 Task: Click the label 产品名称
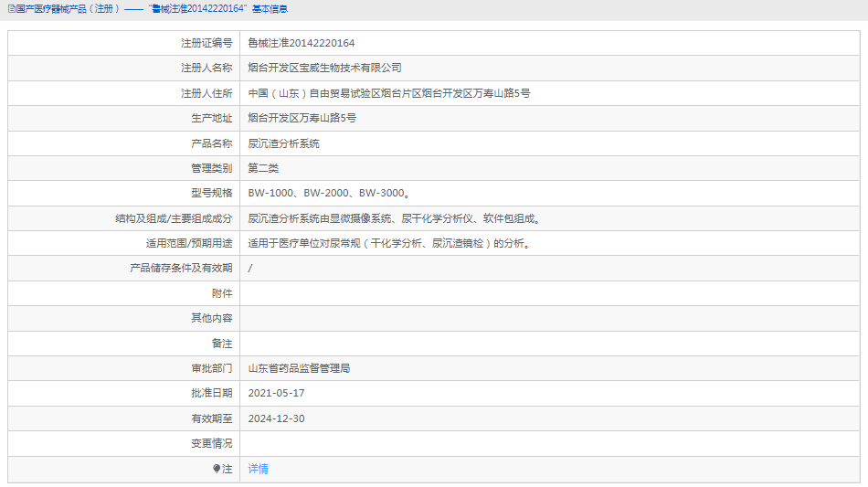click(211, 143)
